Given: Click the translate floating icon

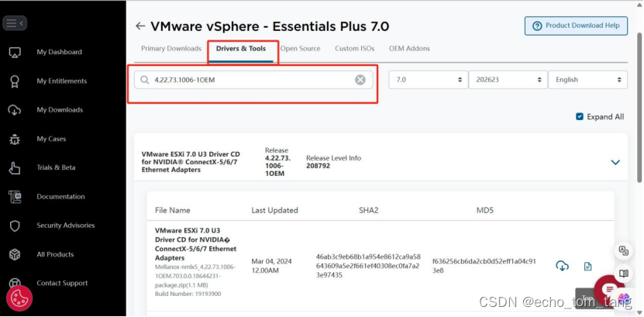Looking at the screenshot, I should pyautogui.click(x=624, y=251).
